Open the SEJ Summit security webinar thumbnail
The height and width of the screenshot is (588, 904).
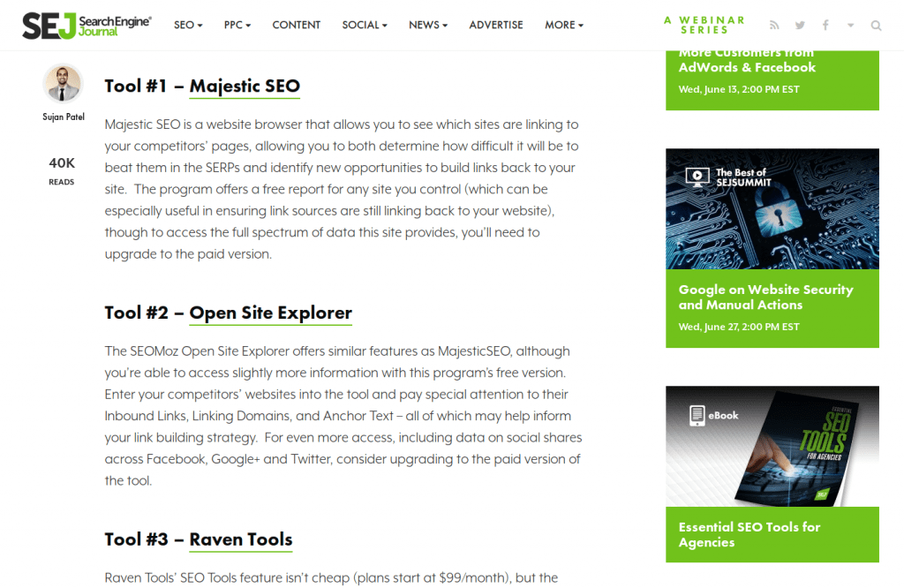pos(772,208)
